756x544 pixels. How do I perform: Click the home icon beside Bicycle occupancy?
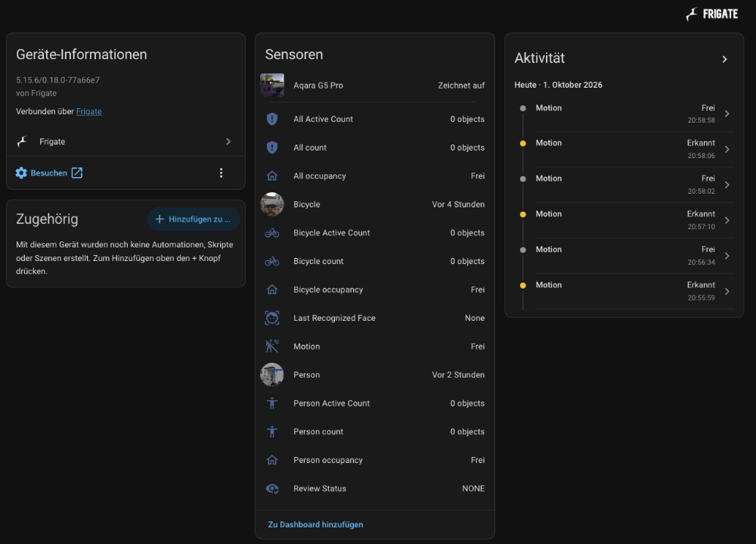click(272, 290)
